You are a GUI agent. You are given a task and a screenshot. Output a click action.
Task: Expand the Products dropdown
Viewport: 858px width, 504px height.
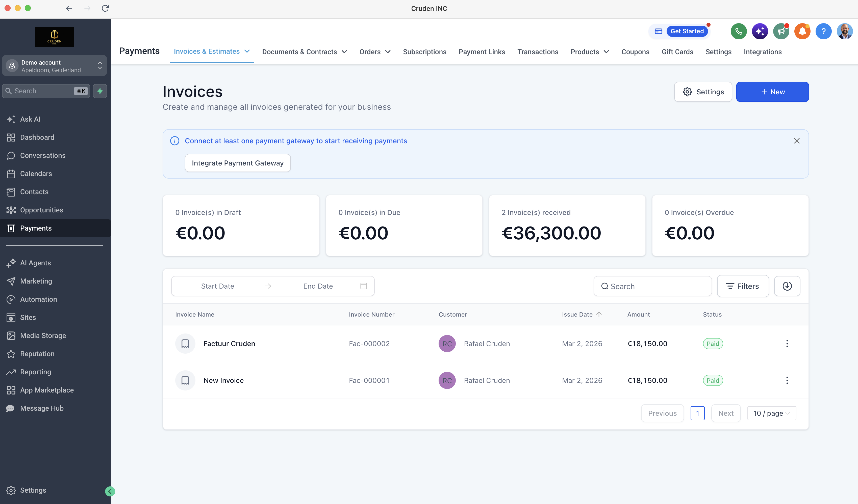[606, 52]
